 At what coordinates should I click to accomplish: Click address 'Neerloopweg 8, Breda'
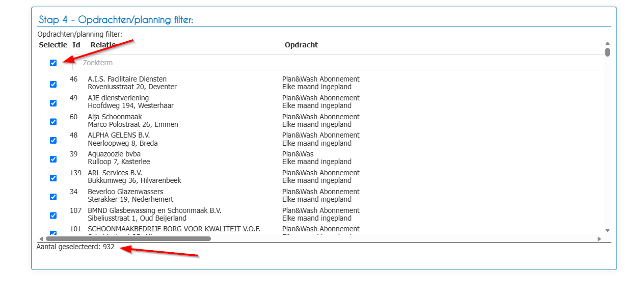[x=123, y=143]
